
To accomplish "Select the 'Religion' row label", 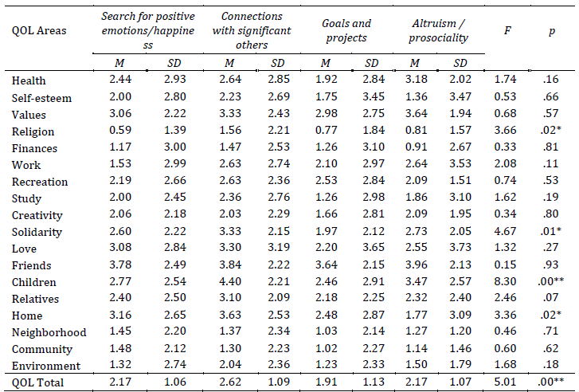I will (x=34, y=131).
